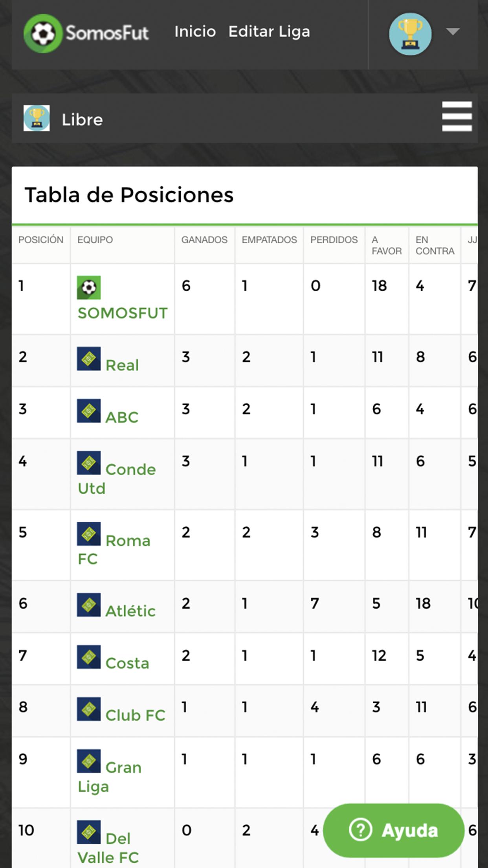This screenshot has height=868, width=488.
Task: Click the Real team crest icon
Action: pos(88,359)
